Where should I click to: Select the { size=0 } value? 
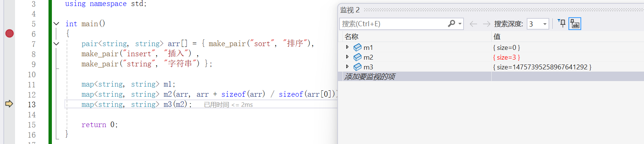click(506, 48)
